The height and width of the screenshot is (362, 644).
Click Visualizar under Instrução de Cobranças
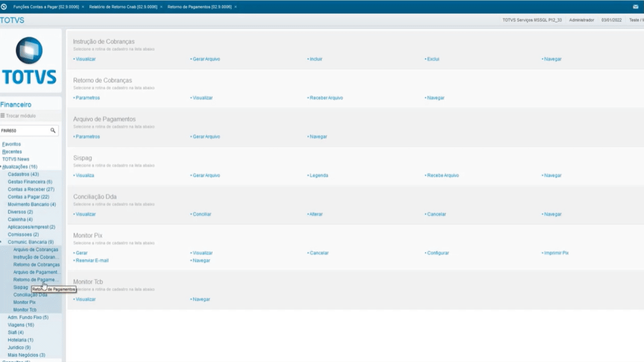[85, 59]
